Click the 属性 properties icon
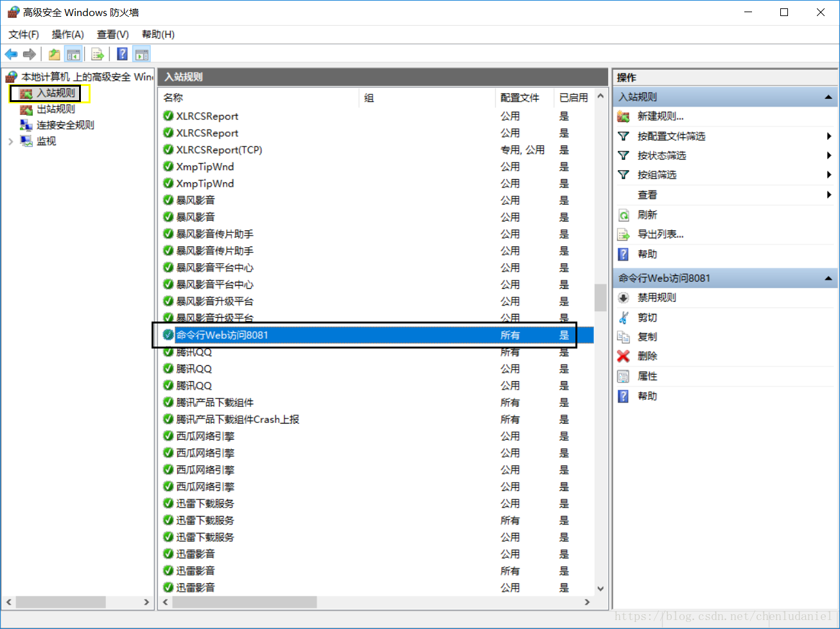840x629 pixels. click(623, 376)
